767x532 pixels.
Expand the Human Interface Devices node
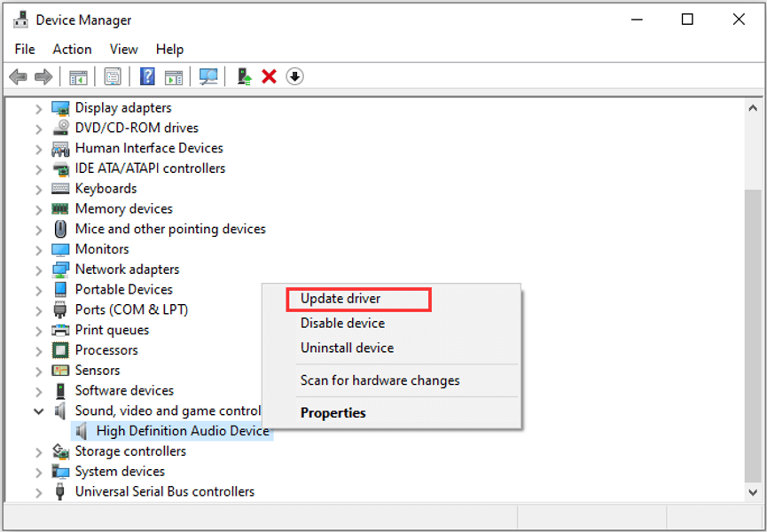point(39,149)
